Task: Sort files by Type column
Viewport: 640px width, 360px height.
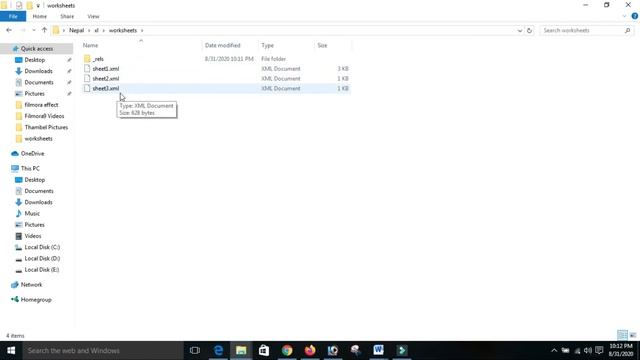Action: pyautogui.click(x=267, y=45)
